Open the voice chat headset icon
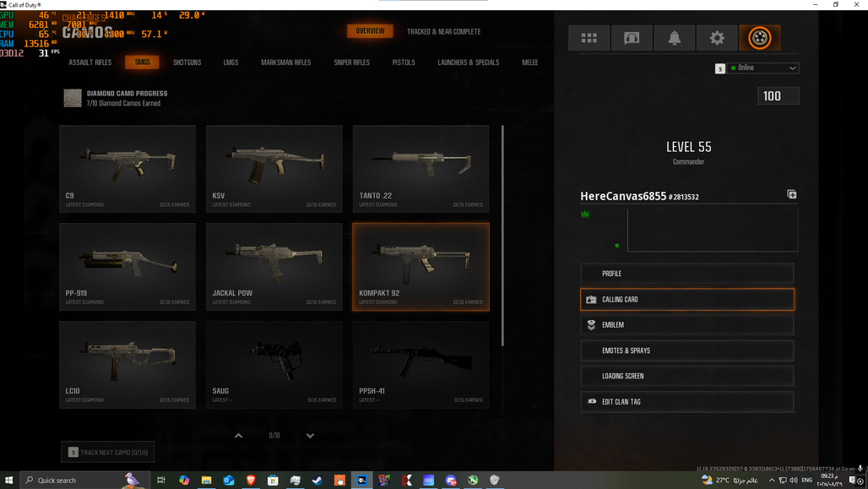Screen dimensions: 868x489 pos(632,38)
